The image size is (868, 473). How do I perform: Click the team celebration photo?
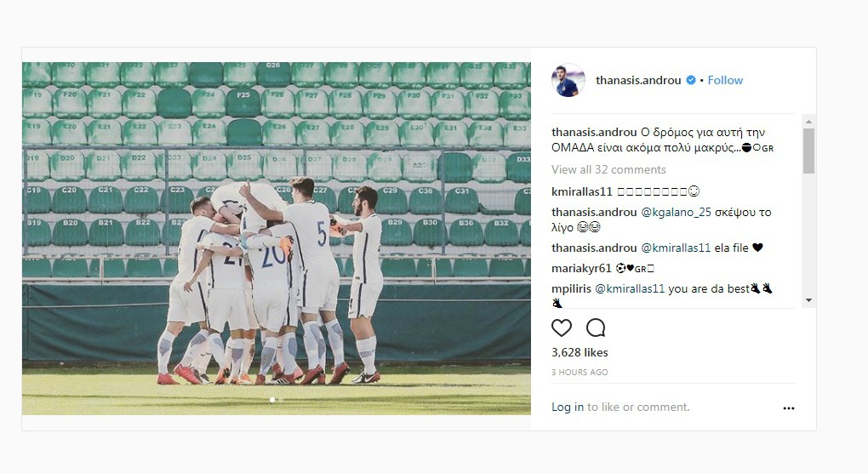[277, 238]
